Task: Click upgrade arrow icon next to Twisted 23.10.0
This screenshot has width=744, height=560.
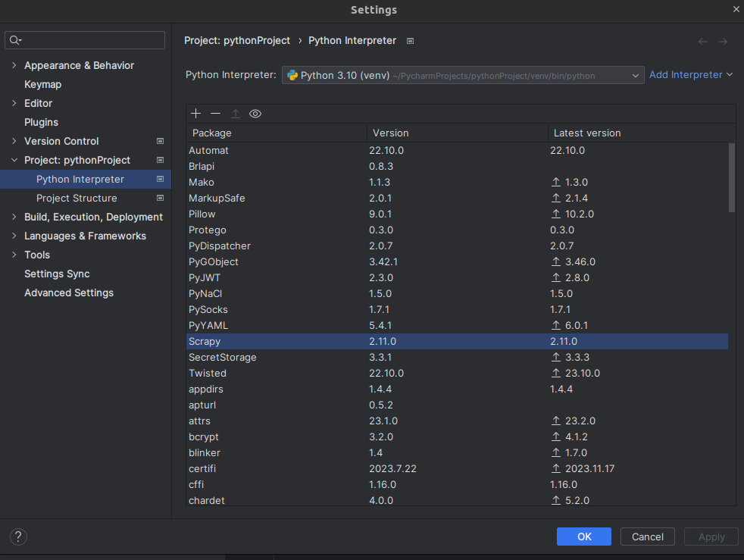Action: pyautogui.click(x=556, y=373)
